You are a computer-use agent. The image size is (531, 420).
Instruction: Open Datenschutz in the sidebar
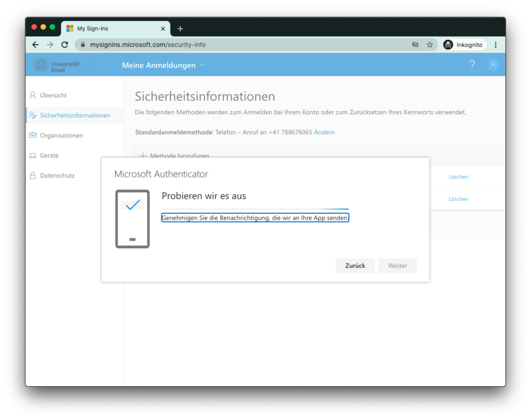pos(57,175)
